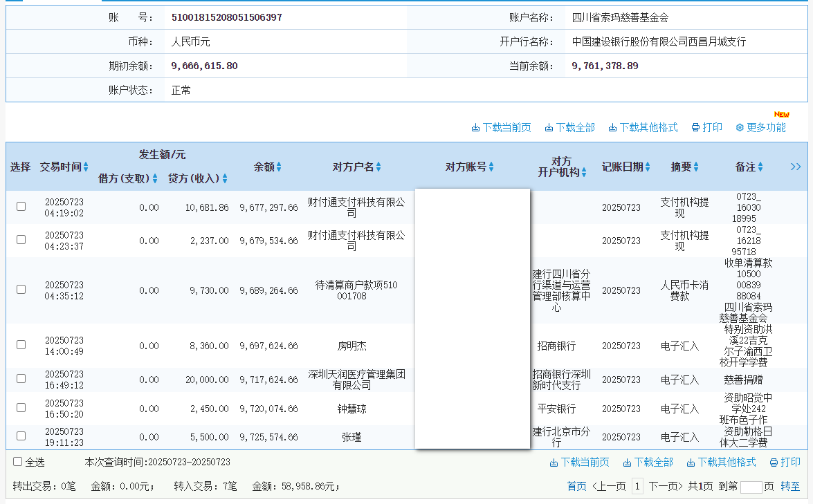
Task: Click the top 下载当前页 download icon
Action: [475, 128]
